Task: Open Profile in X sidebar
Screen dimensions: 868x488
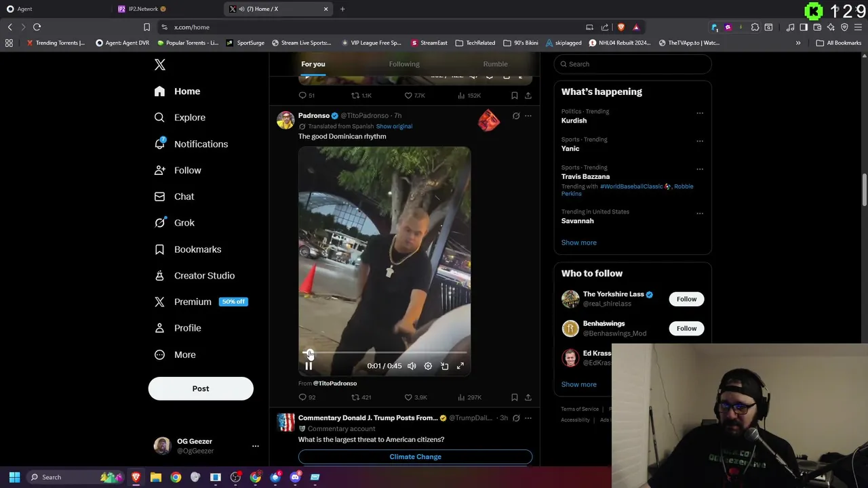Action: (x=178, y=328)
